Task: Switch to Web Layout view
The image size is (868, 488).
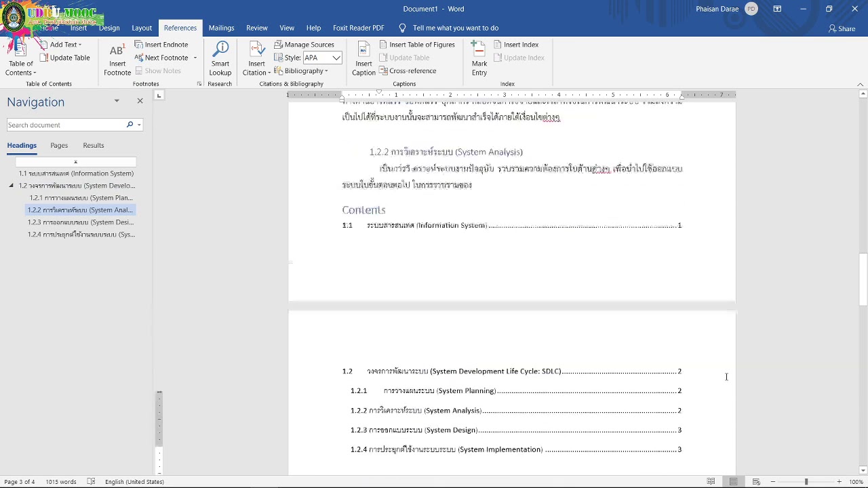Action: [756, 482]
